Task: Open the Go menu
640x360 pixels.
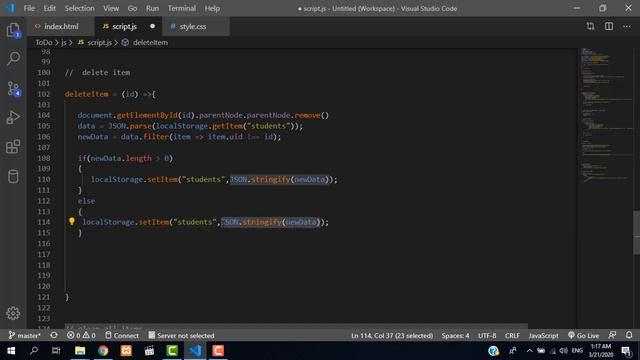Action: (132, 8)
